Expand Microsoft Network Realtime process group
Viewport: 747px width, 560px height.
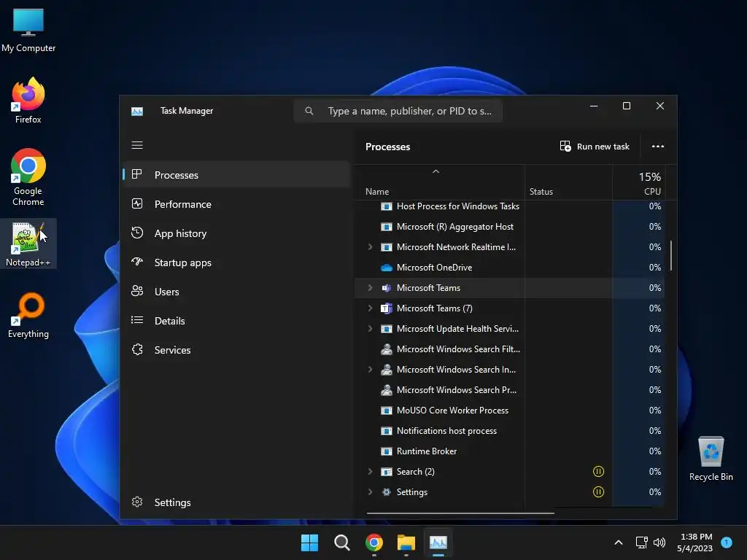(x=370, y=246)
